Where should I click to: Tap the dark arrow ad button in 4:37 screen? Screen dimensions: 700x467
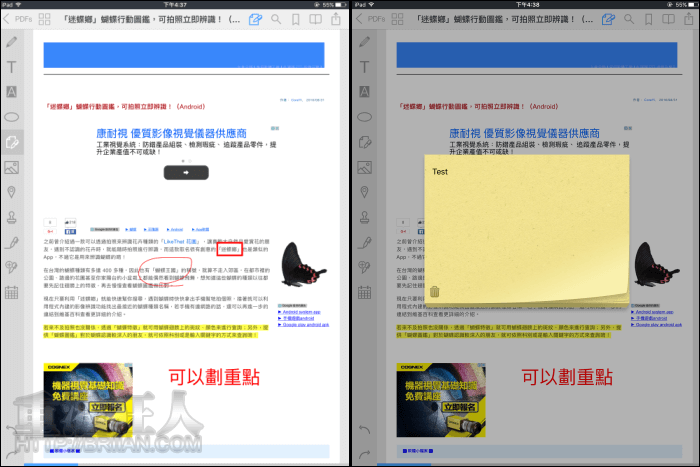(x=182, y=172)
